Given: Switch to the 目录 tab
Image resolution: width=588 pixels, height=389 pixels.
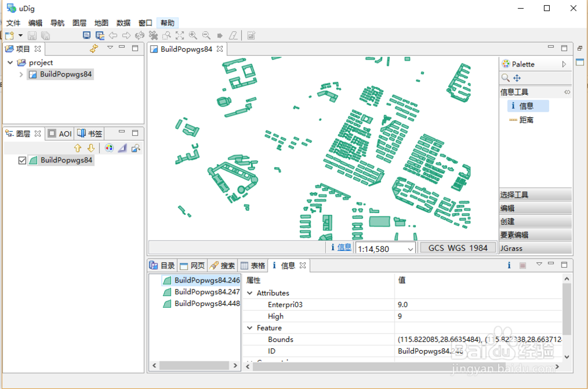Looking at the screenshot, I should pyautogui.click(x=162, y=265).
